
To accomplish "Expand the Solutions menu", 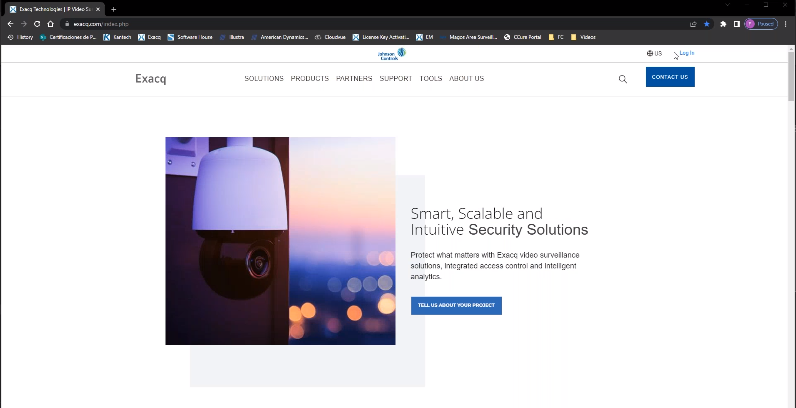I will [264, 78].
